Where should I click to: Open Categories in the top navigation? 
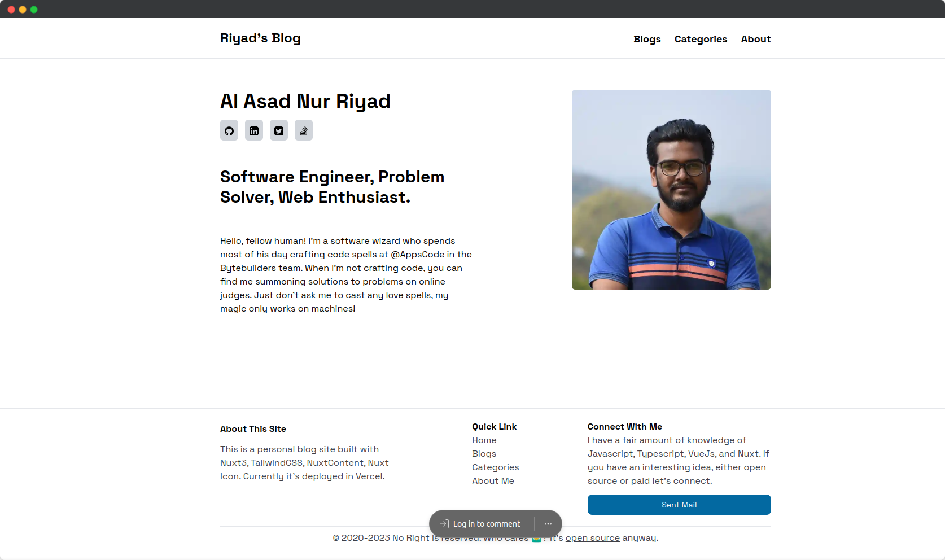701,39
